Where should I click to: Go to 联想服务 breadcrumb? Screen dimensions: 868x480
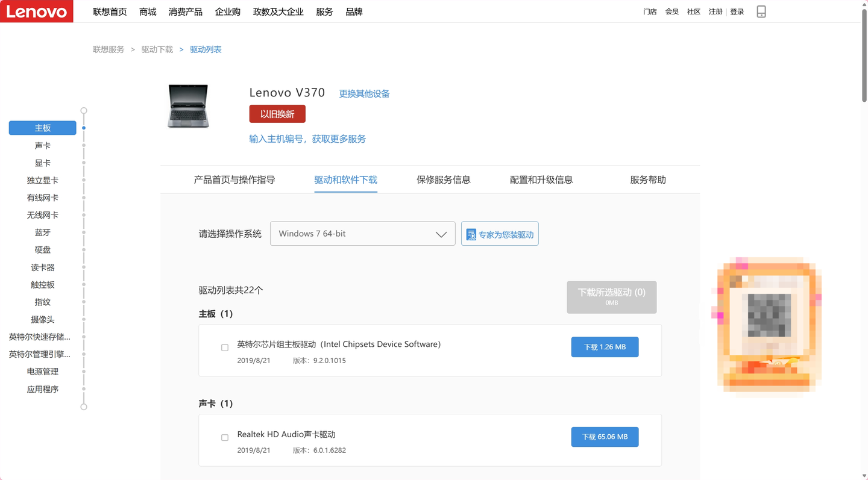[108, 49]
